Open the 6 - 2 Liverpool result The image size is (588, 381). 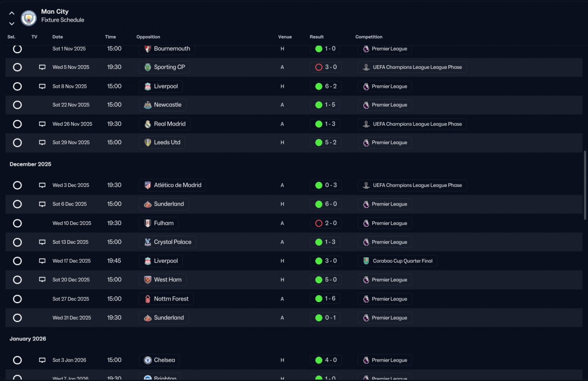coord(326,86)
